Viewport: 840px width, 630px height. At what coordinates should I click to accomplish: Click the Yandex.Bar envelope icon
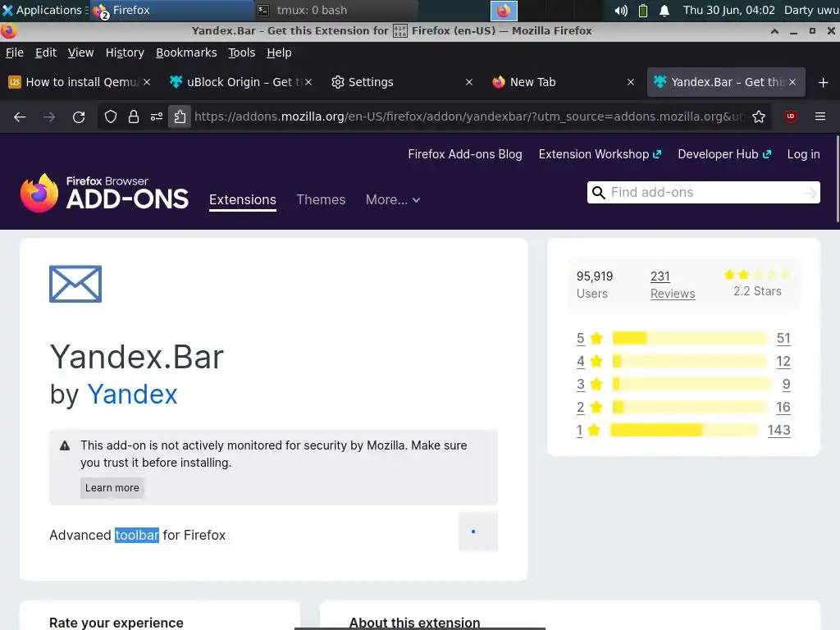(75, 284)
